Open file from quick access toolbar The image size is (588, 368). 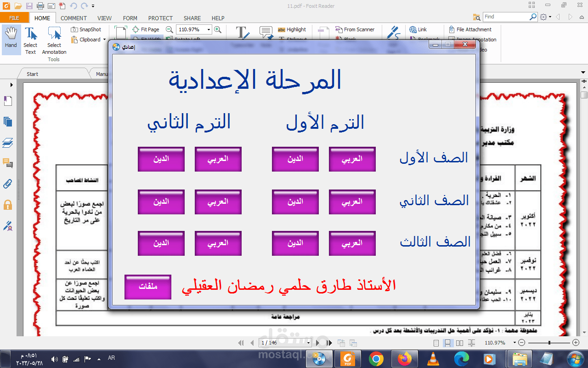pos(18,6)
